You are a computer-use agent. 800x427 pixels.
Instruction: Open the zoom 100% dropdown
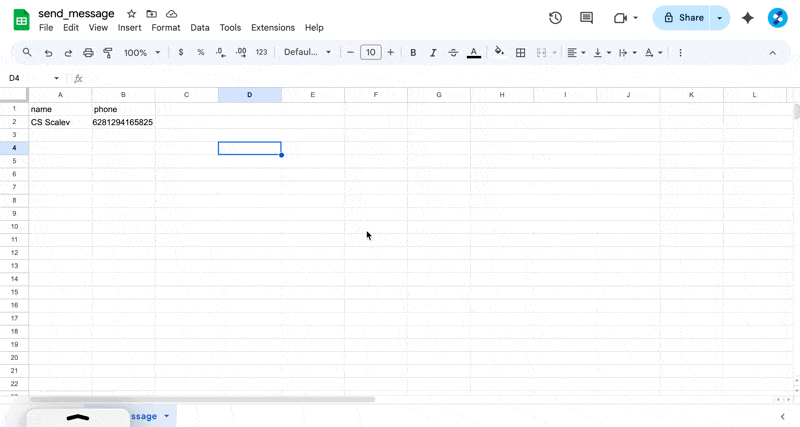(x=142, y=53)
